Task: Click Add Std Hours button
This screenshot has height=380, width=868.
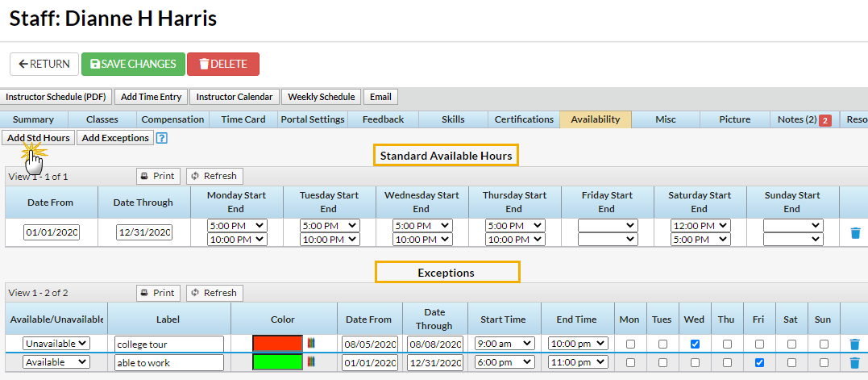Action: point(38,138)
